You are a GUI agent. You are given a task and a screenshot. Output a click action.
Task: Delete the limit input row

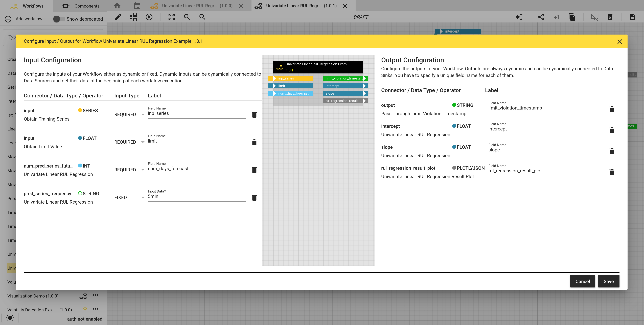point(254,142)
